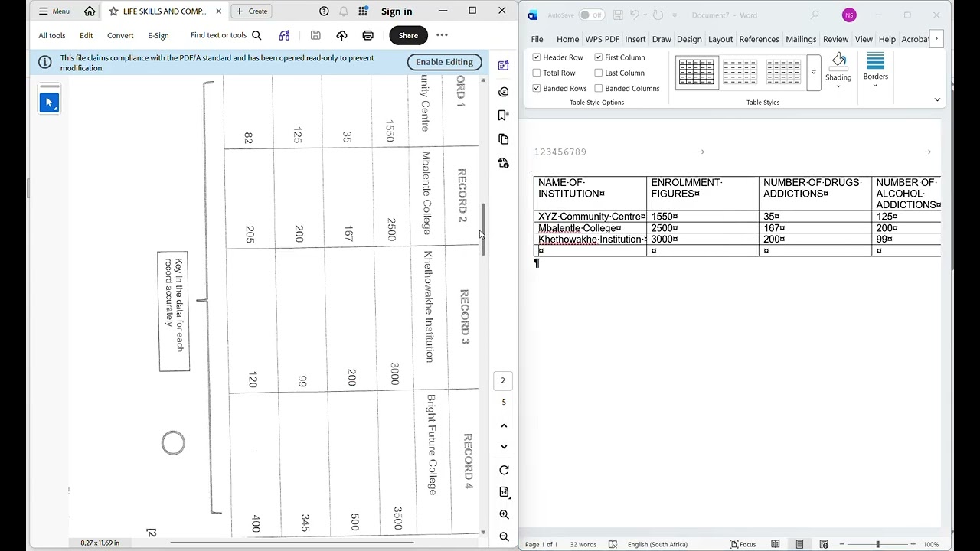Screen dimensions: 980x551
Task: Open the bookmarks panel in Acrobat sidebar
Action: 503,116
